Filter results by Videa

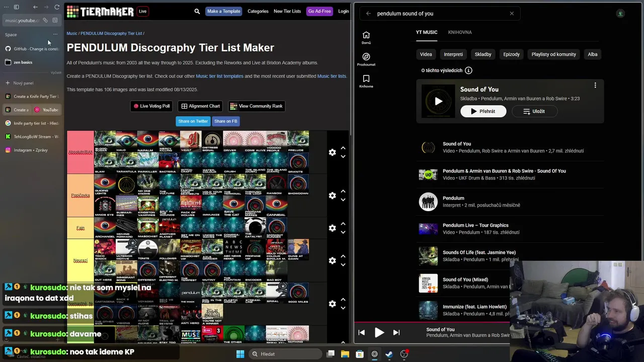point(426,54)
